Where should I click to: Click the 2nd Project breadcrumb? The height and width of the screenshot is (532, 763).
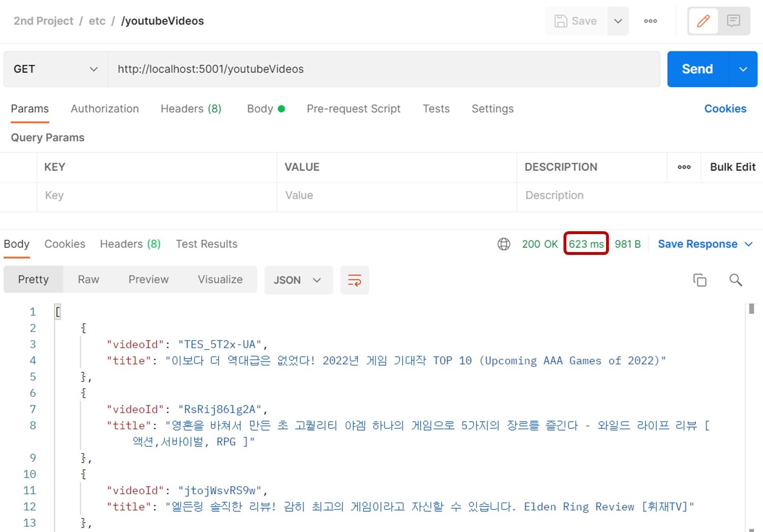(43, 21)
